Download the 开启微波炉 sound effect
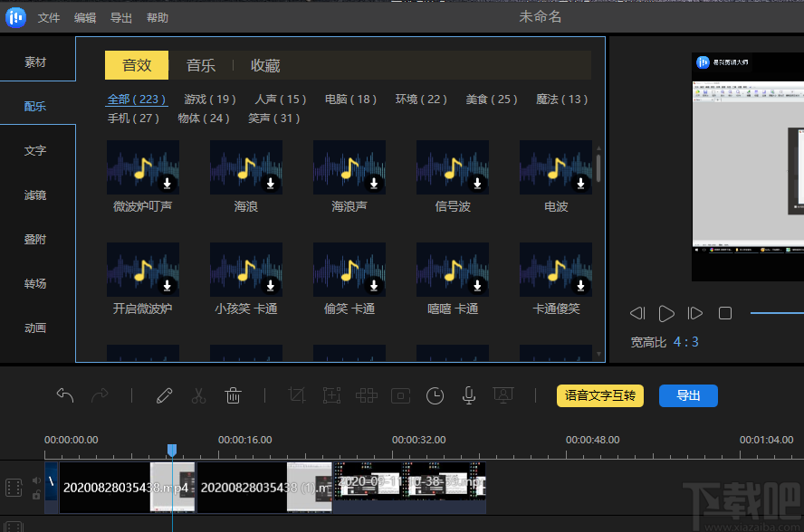The width and height of the screenshot is (804, 532). pos(167,285)
